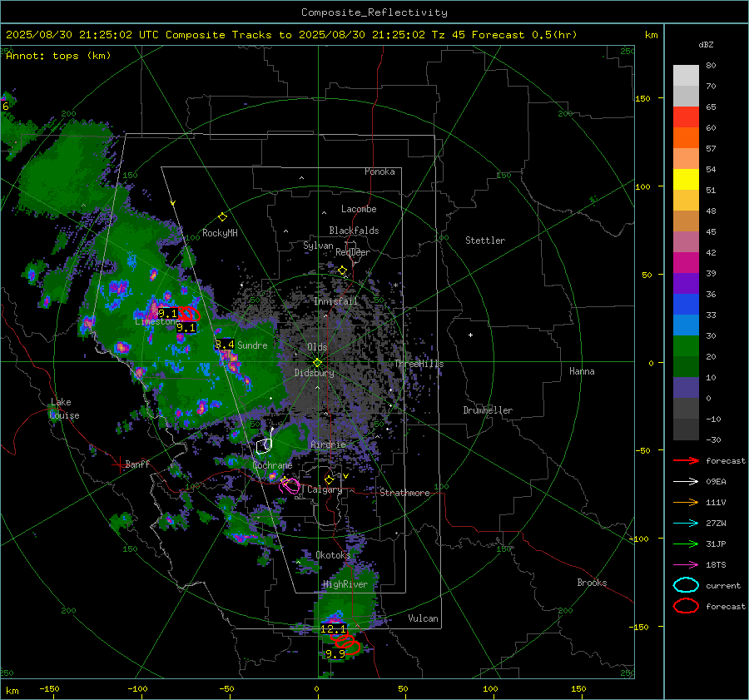Select the cyan 27ZW track arrow
Viewport: 749px width, 700px height.
[x=686, y=524]
